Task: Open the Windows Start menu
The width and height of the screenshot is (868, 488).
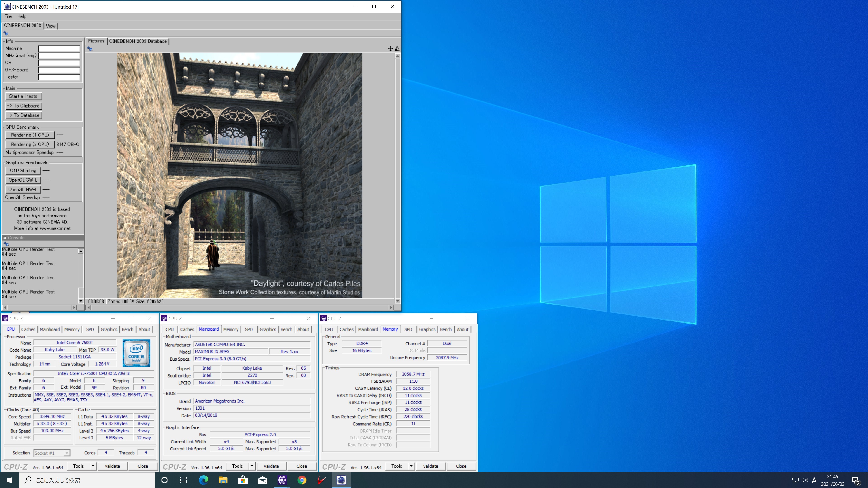Action: (x=9, y=480)
